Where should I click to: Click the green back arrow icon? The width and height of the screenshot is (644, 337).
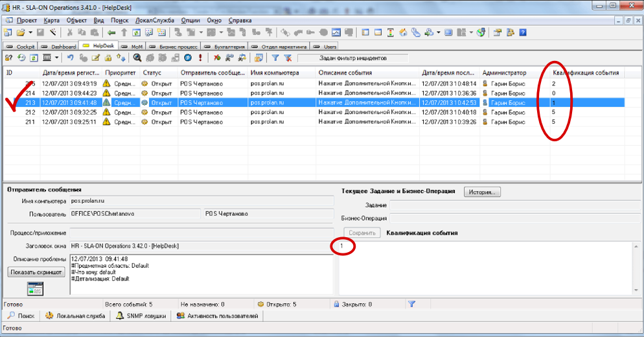pos(111,32)
